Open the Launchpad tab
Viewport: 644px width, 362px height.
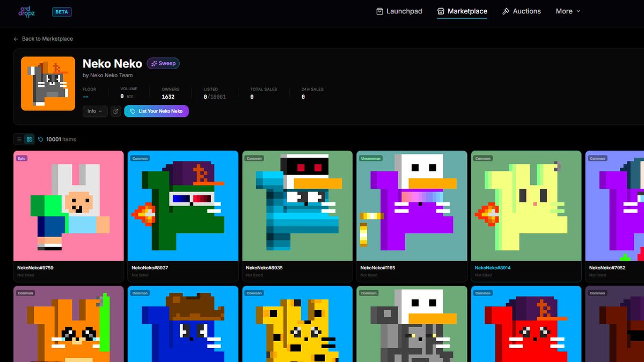click(x=399, y=11)
